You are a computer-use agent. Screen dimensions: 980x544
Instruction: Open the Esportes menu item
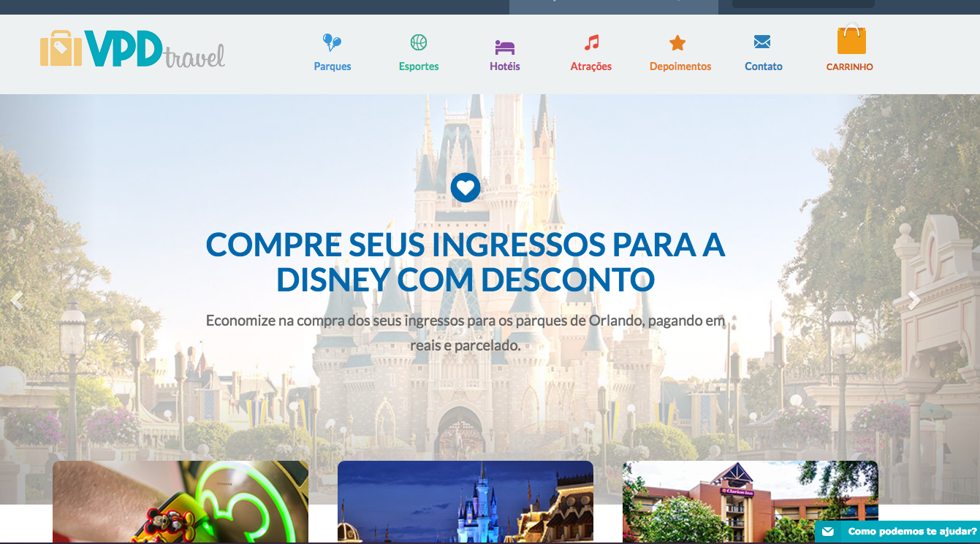tap(419, 66)
